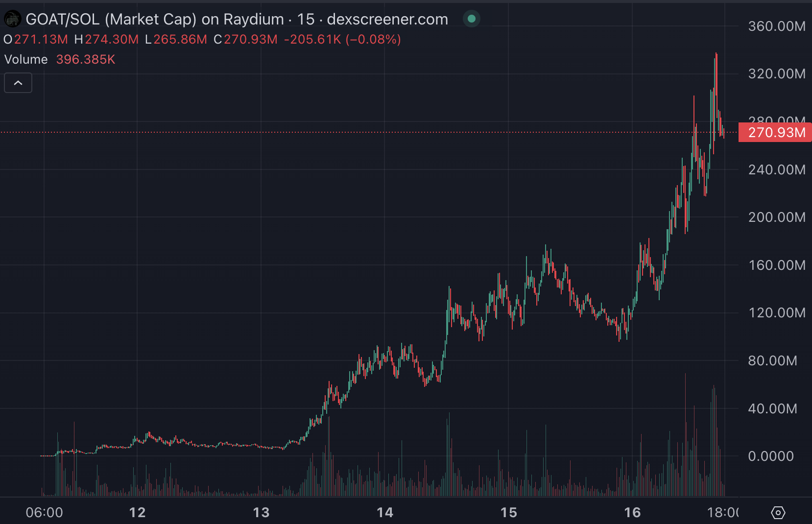The height and width of the screenshot is (524, 812).
Task: Click the green market status dot
Action: [x=471, y=19]
